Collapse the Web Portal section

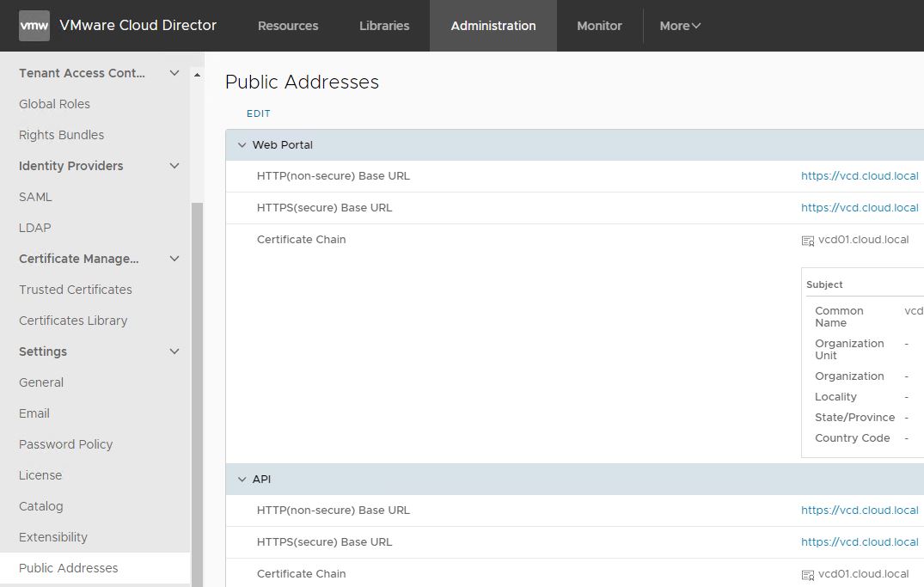pyautogui.click(x=242, y=145)
